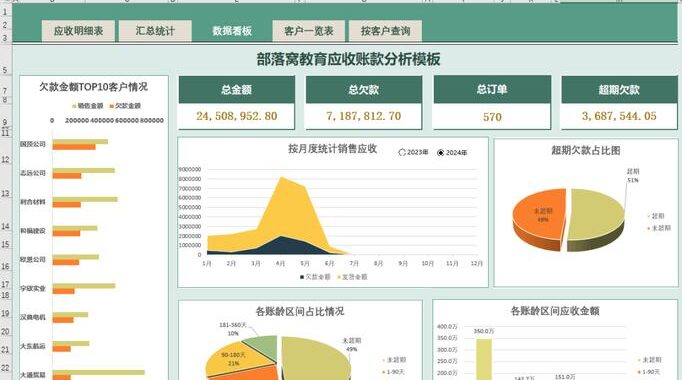Screen dimensions: 682x380
Task: Click the 总金额 card header
Action: click(237, 90)
